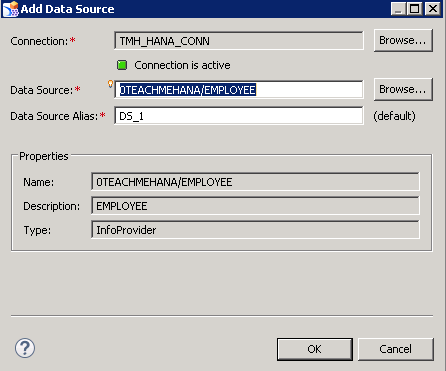The width and height of the screenshot is (446, 371).
Task: Edit the Data Source Alias field DS_1
Action: [x=239, y=116]
